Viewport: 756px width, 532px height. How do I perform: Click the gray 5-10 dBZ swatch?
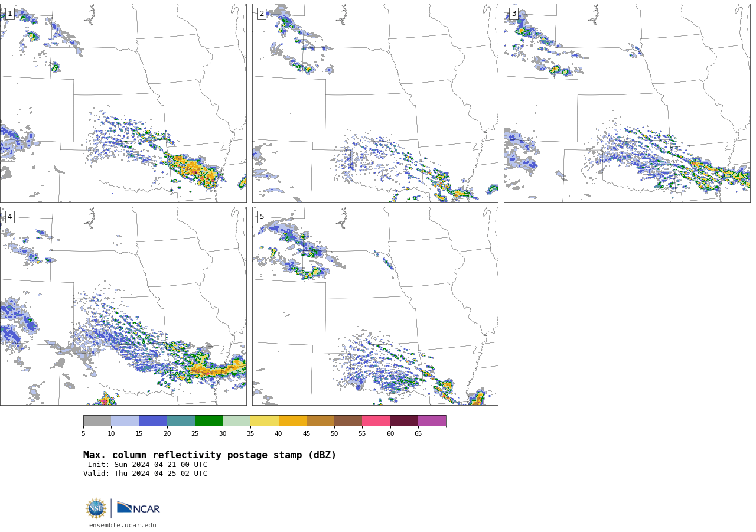click(97, 420)
